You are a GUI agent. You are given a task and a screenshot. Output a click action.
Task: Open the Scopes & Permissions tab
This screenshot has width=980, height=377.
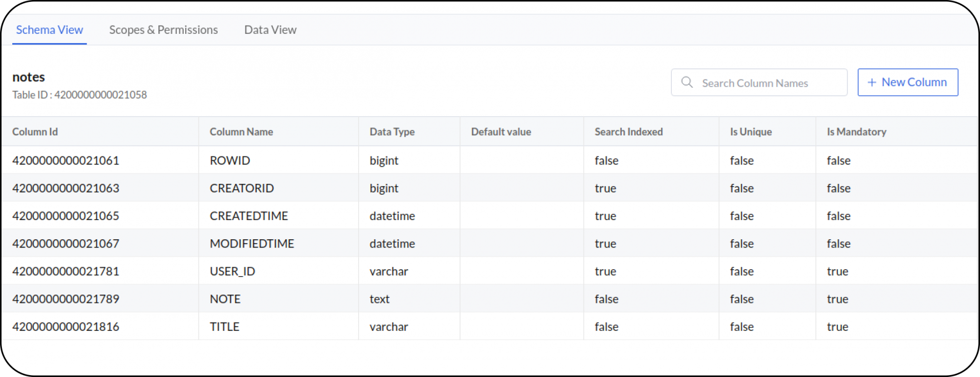pos(163,30)
